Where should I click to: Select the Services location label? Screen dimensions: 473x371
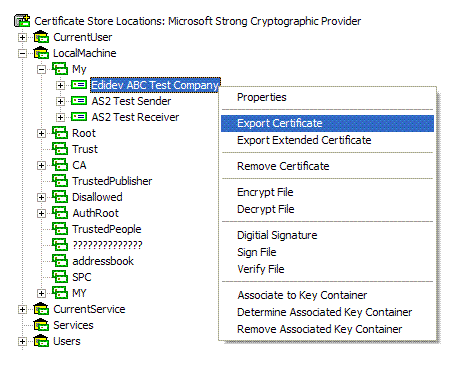pyautogui.click(x=73, y=325)
